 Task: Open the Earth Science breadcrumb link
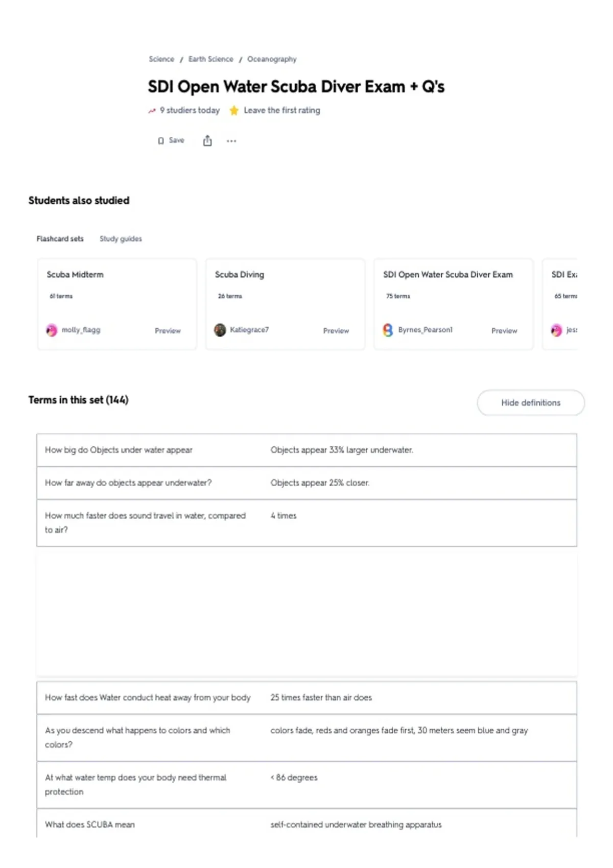tap(210, 59)
